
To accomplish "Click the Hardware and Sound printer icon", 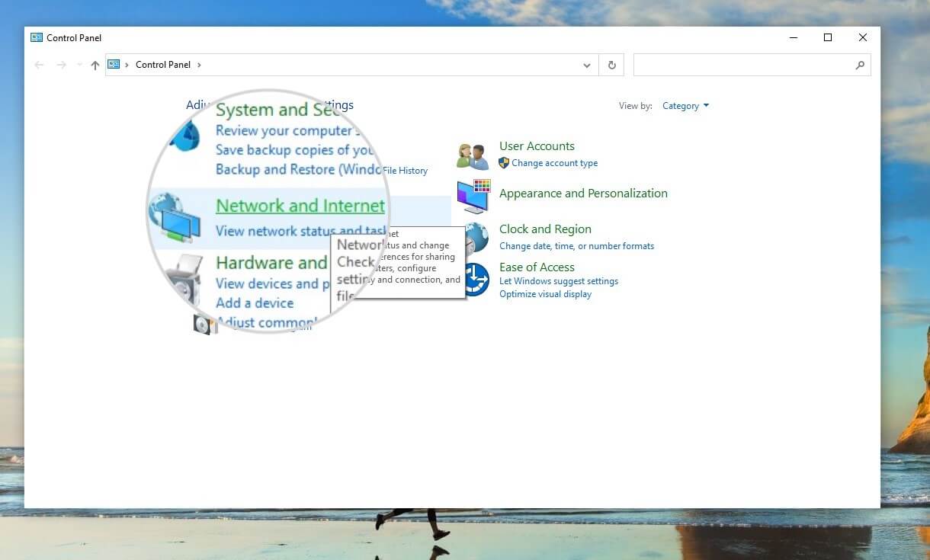I will click(183, 280).
